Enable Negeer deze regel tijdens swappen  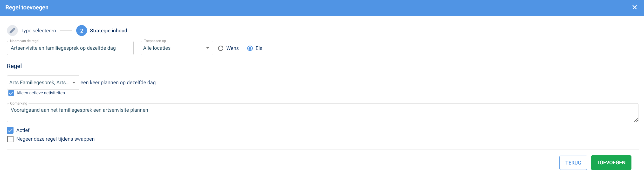pos(10,139)
